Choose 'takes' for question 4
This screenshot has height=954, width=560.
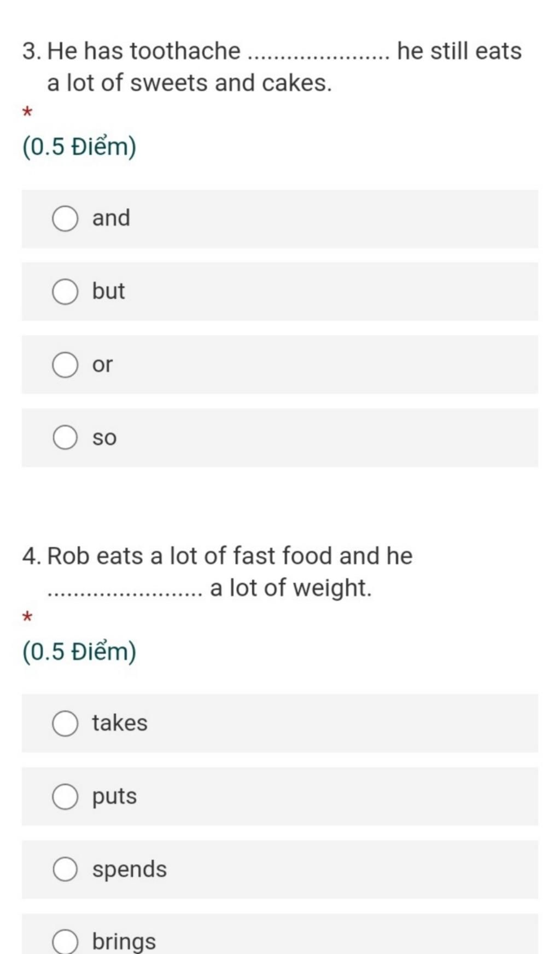coord(65,724)
